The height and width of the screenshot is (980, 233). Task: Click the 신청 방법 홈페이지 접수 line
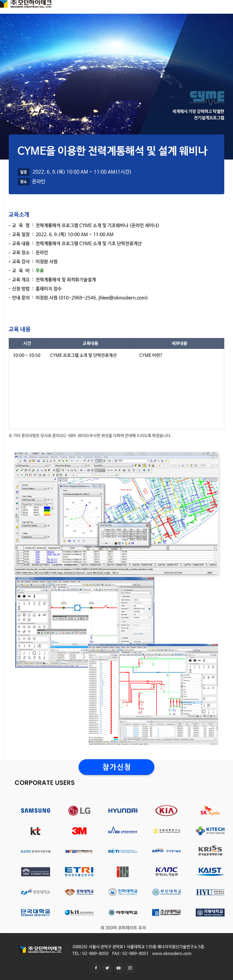point(35,289)
